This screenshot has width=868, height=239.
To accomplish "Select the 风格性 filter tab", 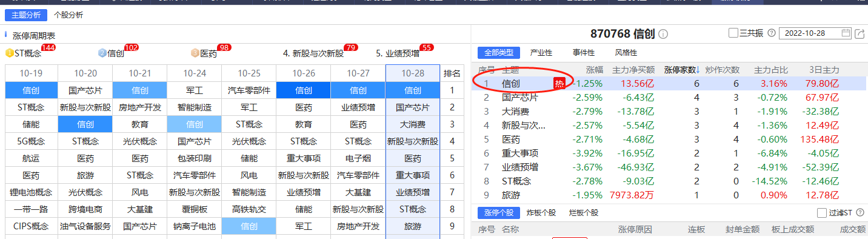I will coord(626,53).
